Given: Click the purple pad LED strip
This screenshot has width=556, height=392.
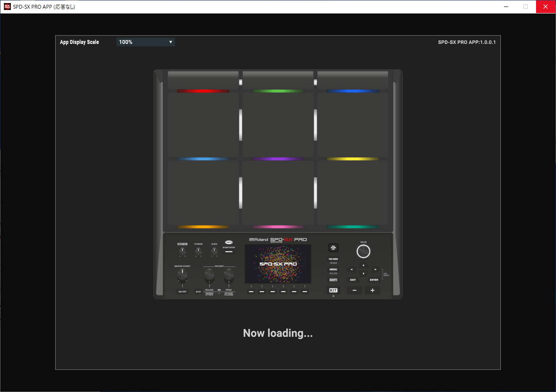Looking at the screenshot, I should point(278,159).
